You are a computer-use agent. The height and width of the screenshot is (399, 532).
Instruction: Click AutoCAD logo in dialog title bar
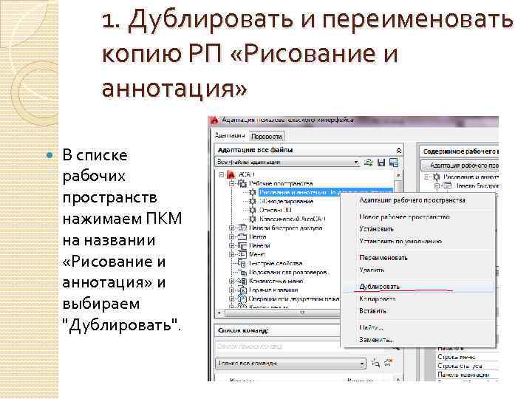pyautogui.click(x=214, y=120)
